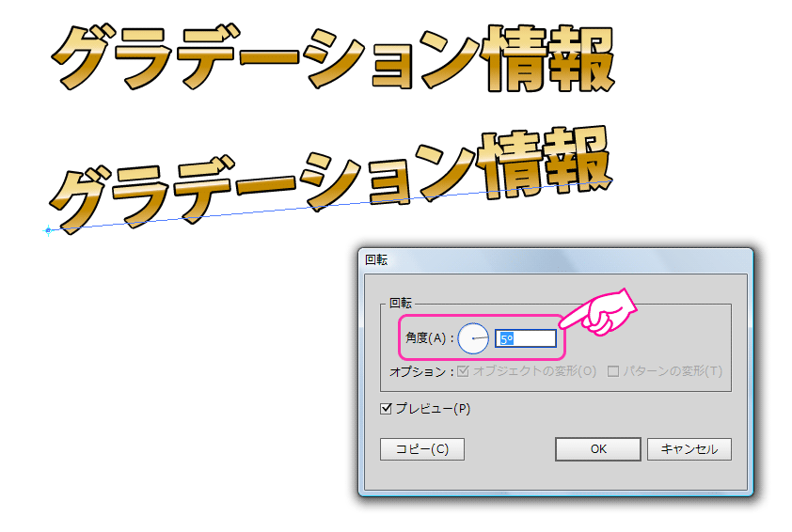Click the angle input field showing 5°

[525, 338]
